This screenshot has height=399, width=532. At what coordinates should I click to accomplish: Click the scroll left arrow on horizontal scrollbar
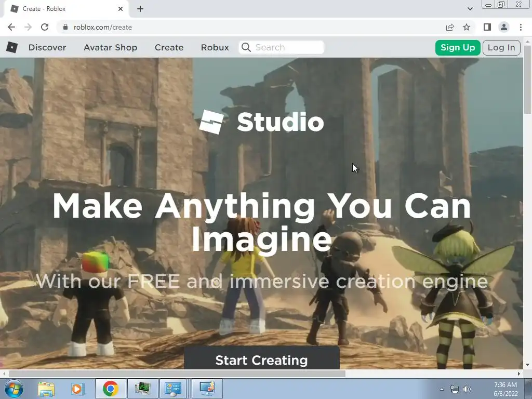click(x=4, y=374)
